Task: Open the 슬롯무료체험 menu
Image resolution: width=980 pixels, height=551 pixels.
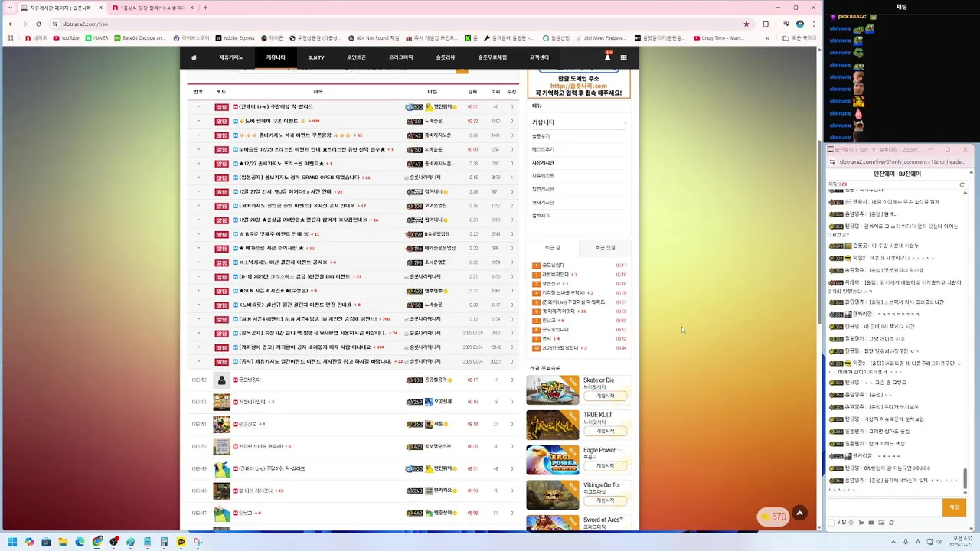Action: click(492, 57)
